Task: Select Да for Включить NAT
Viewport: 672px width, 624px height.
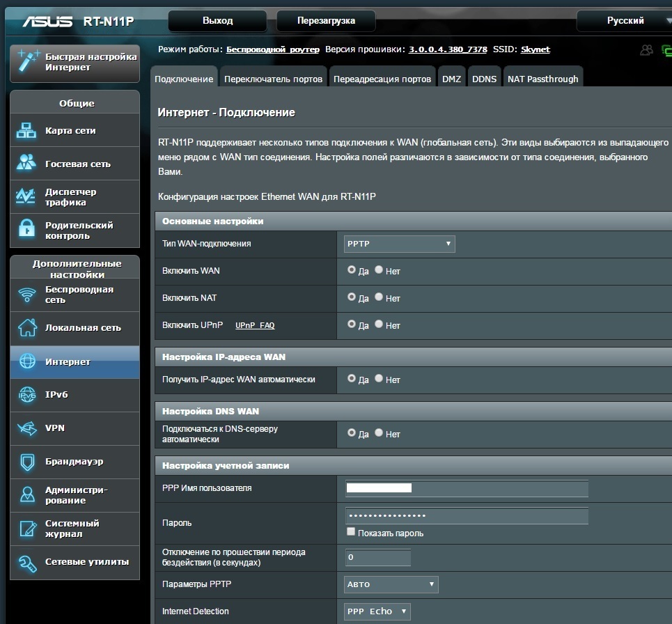Action: 352,297
